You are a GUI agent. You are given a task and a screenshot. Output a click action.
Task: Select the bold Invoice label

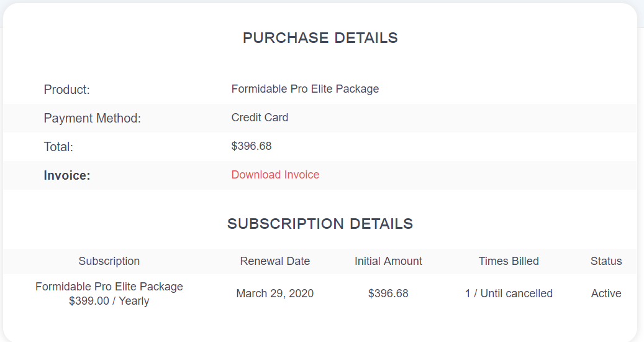pos(67,175)
